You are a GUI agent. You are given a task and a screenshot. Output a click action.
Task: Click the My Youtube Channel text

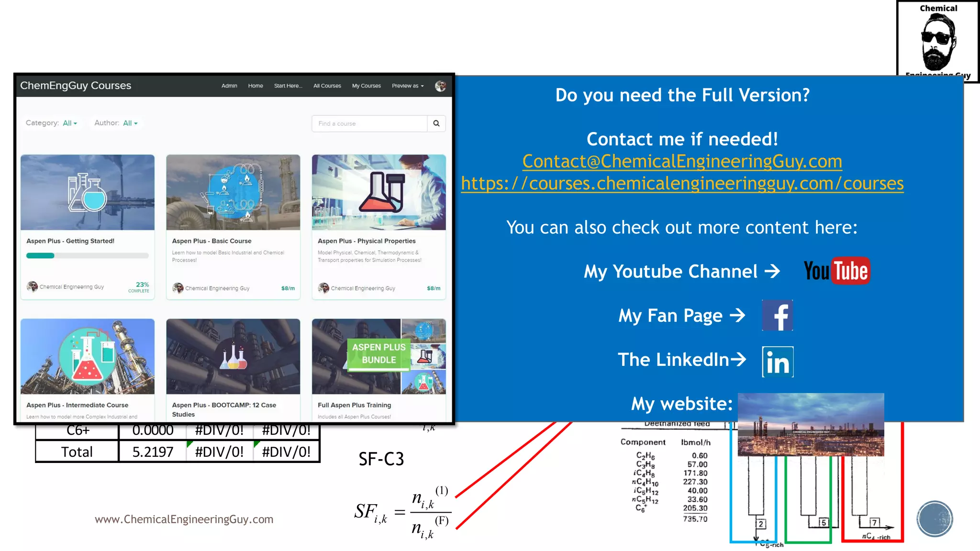point(670,272)
